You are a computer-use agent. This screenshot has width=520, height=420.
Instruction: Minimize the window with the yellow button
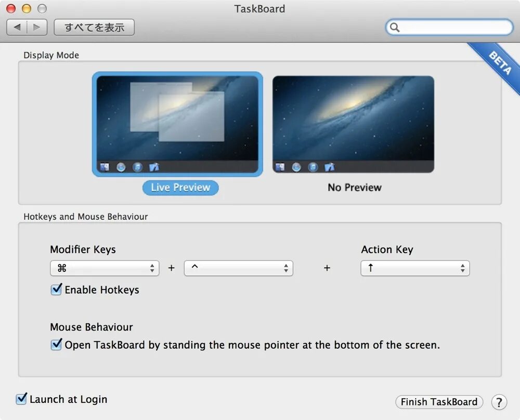tap(27, 9)
